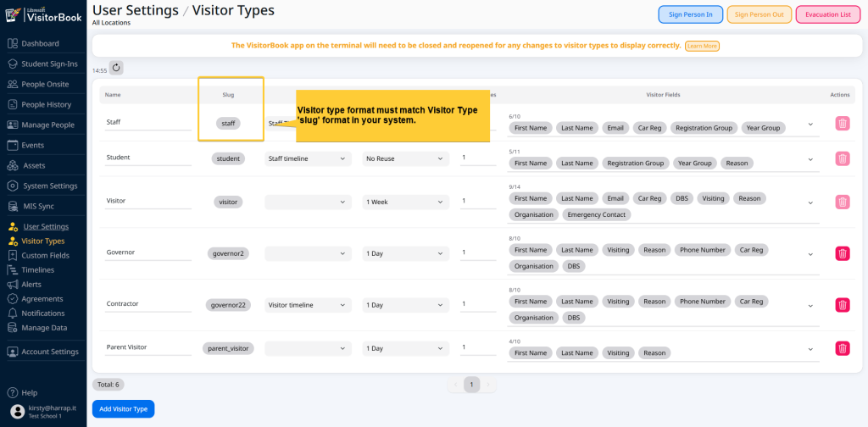Screen dimensions: 868x427
Task: Open Dashboard from the sidebar
Action: tap(40, 43)
